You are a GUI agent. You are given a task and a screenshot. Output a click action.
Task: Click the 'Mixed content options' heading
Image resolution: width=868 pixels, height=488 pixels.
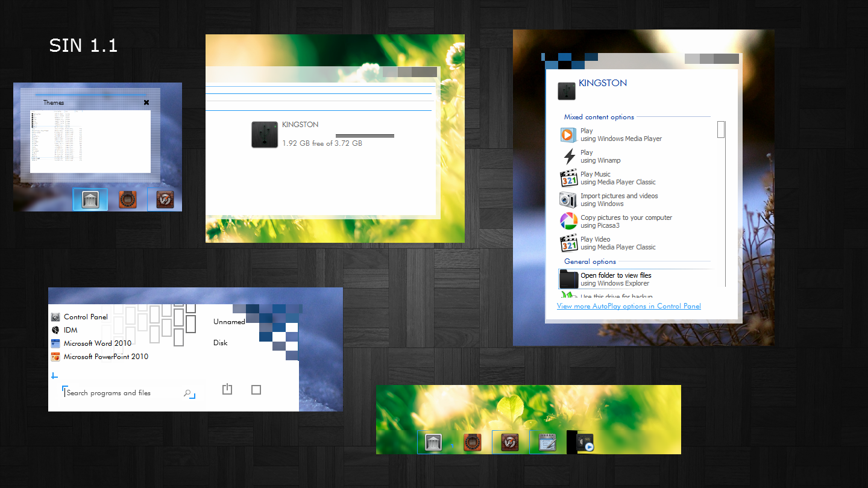click(599, 117)
